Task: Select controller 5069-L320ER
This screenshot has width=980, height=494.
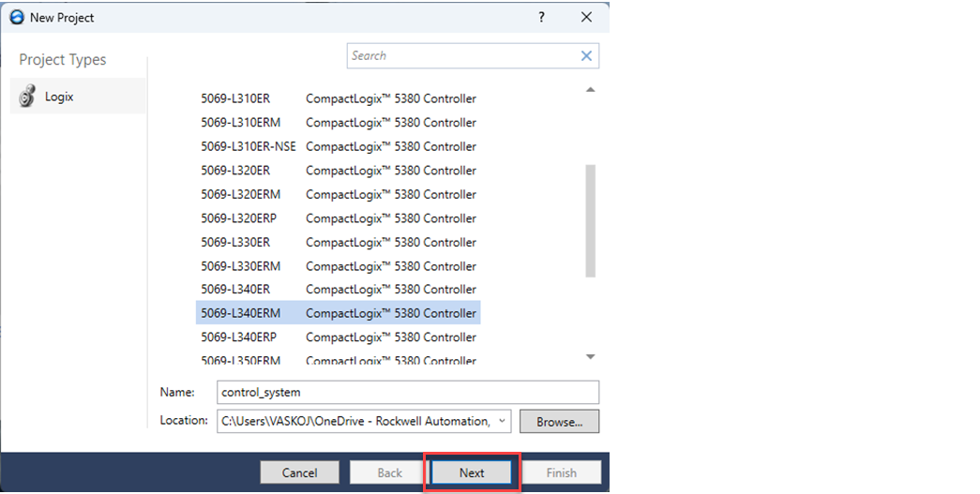Action: [339, 171]
